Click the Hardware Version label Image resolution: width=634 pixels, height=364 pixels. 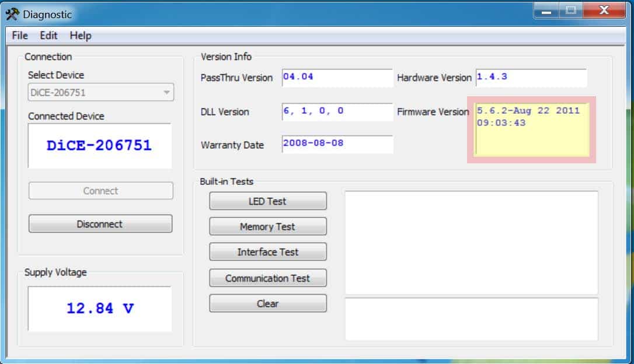(x=434, y=78)
